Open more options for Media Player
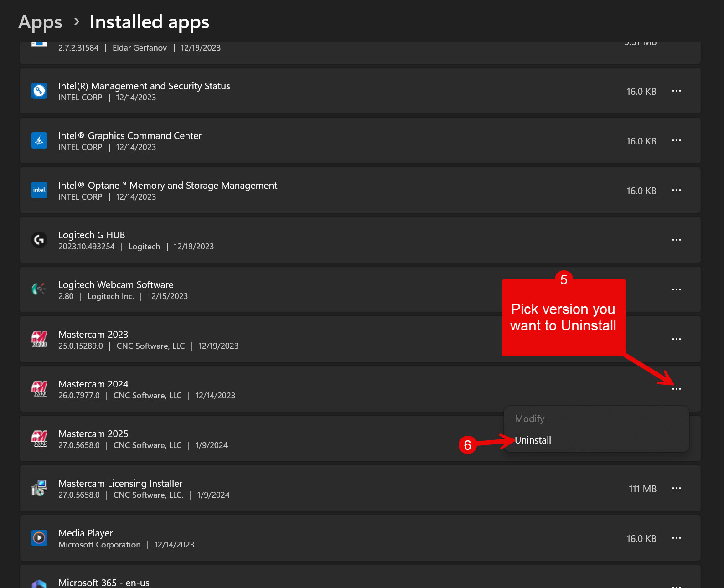 (x=677, y=538)
